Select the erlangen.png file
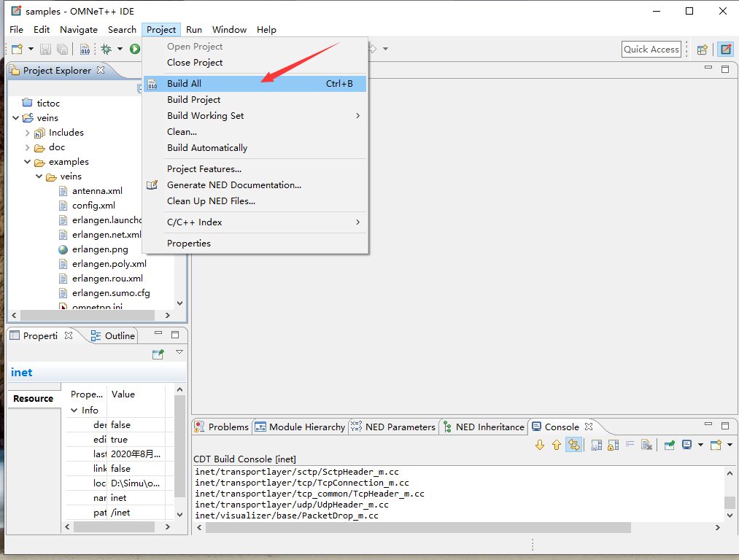 coord(93,249)
